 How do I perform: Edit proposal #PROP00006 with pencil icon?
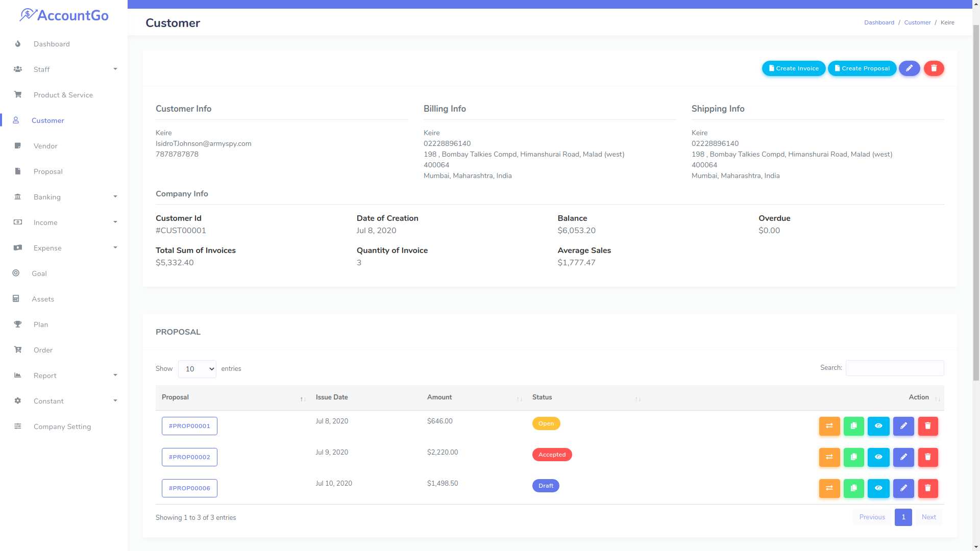[903, 489]
